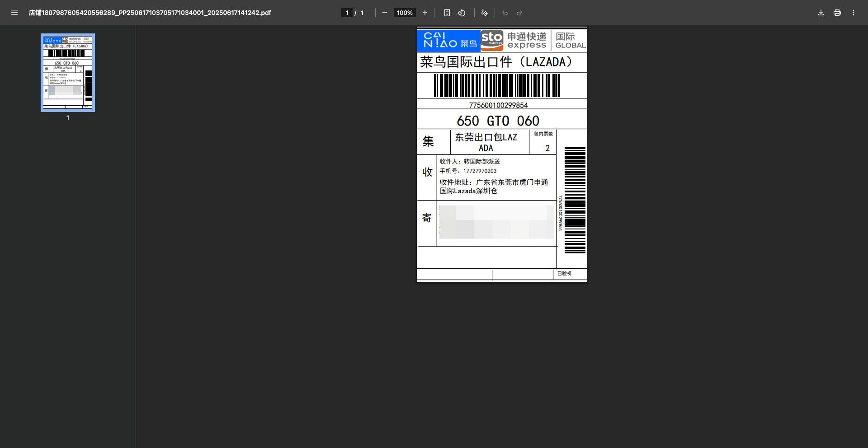Edit the current page number field
The width and height of the screenshot is (868, 448).
coord(347,13)
